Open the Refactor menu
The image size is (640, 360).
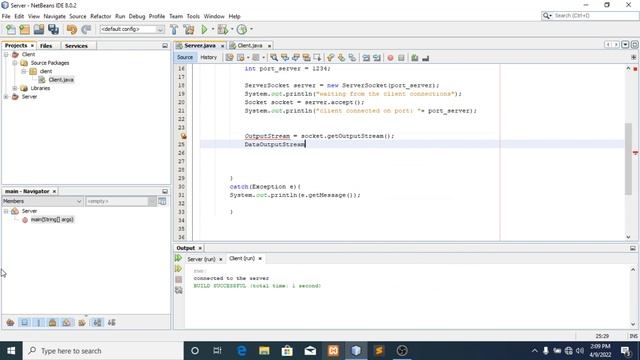coord(100,16)
